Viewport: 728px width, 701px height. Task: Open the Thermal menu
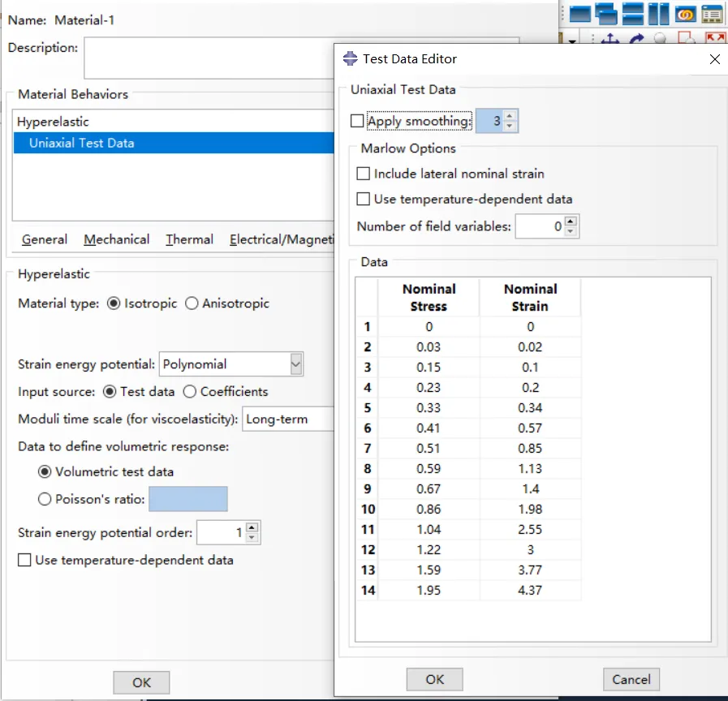(189, 239)
